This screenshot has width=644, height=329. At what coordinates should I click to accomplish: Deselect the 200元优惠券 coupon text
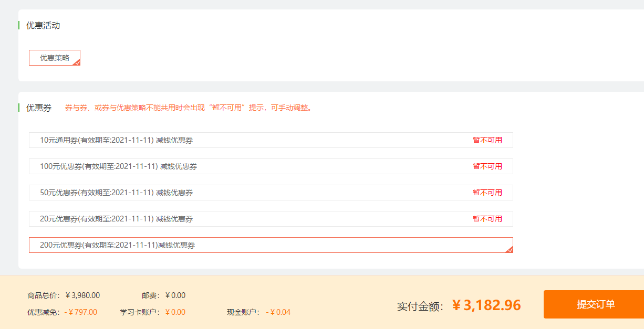pyautogui.click(x=117, y=245)
